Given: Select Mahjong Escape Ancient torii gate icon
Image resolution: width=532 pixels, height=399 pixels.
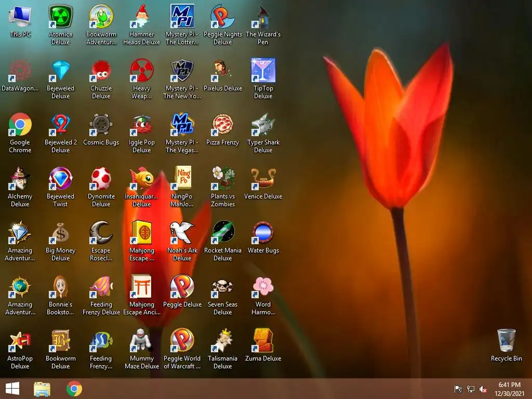Looking at the screenshot, I should tap(141, 286).
